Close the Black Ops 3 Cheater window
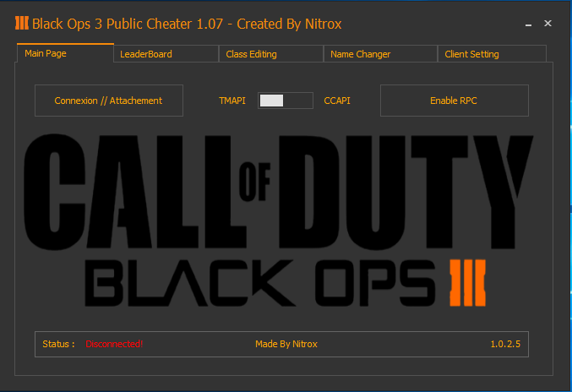 [x=547, y=24]
